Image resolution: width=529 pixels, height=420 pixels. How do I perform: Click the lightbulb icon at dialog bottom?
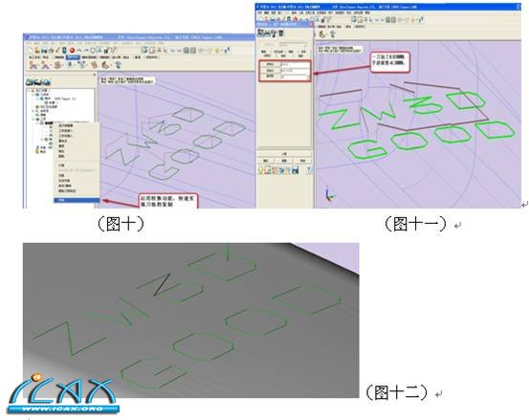tap(261, 170)
